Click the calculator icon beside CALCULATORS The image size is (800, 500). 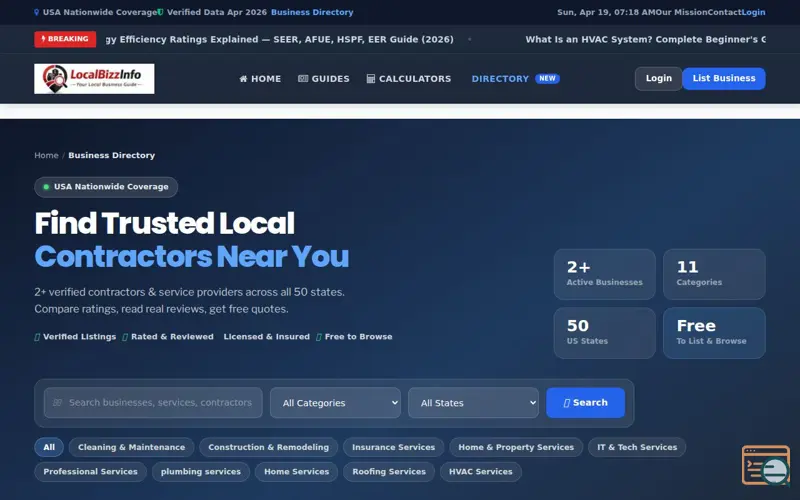tap(371, 79)
